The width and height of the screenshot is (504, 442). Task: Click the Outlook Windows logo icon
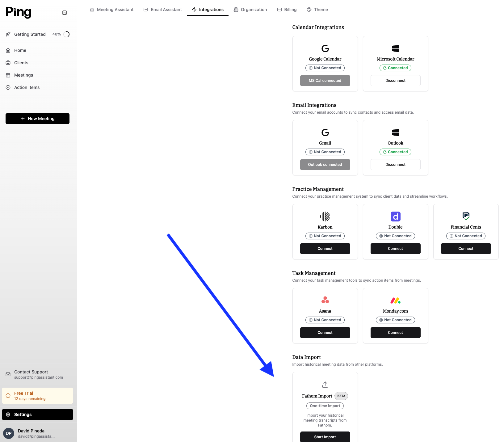tap(395, 133)
